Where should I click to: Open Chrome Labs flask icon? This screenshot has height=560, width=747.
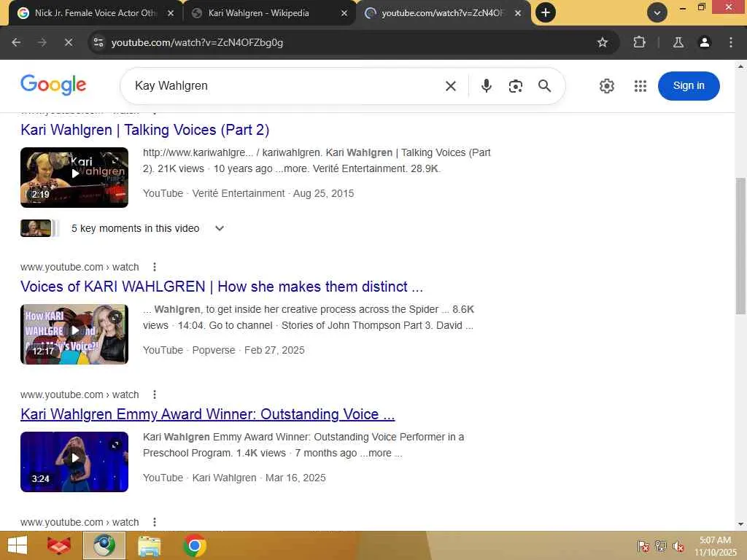pos(678,42)
